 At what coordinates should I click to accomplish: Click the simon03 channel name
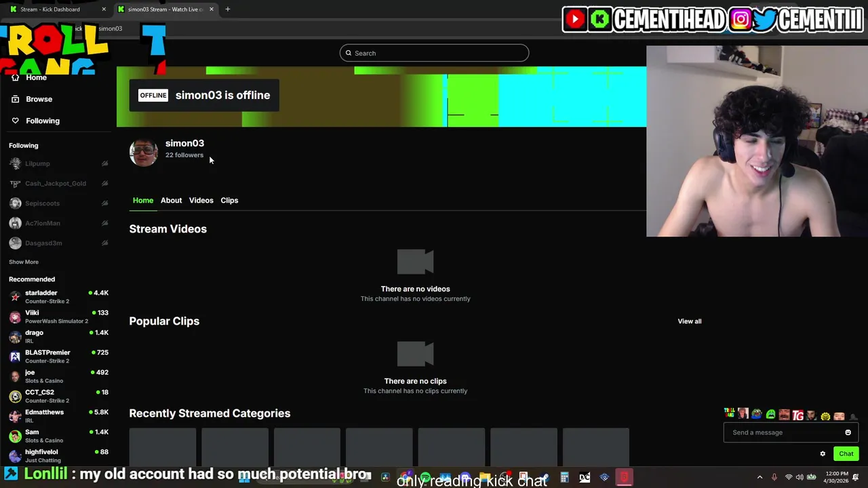[x=184, y=143]
